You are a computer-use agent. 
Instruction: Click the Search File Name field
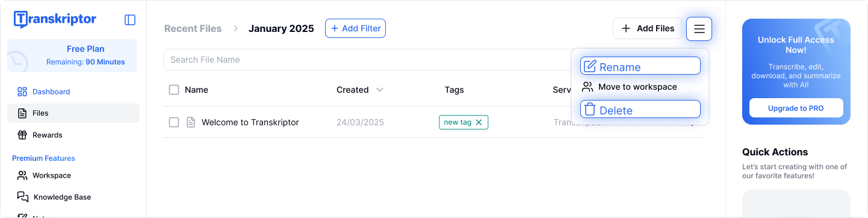(x=367, y=60)
